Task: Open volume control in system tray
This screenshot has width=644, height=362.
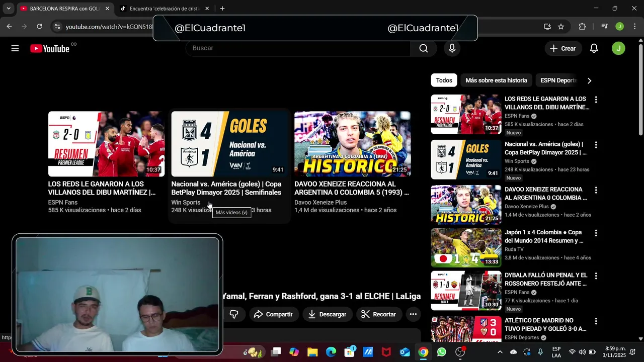Action: (x=582, y=352)
